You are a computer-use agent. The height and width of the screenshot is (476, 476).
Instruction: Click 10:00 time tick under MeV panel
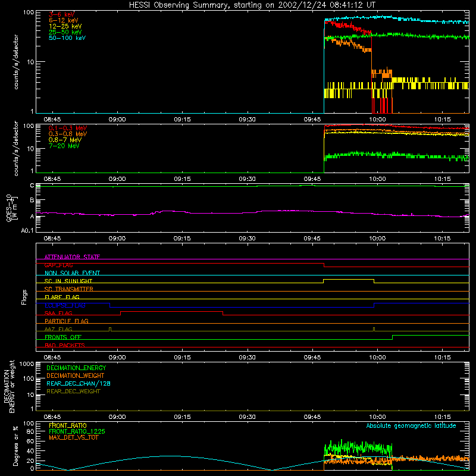tap(377, 179)
